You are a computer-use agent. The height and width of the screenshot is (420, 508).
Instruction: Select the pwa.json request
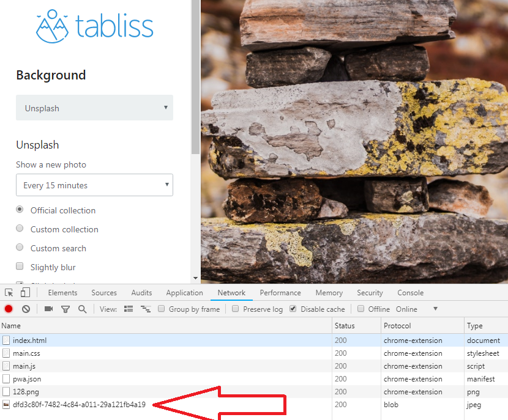[x=254, y=379]
